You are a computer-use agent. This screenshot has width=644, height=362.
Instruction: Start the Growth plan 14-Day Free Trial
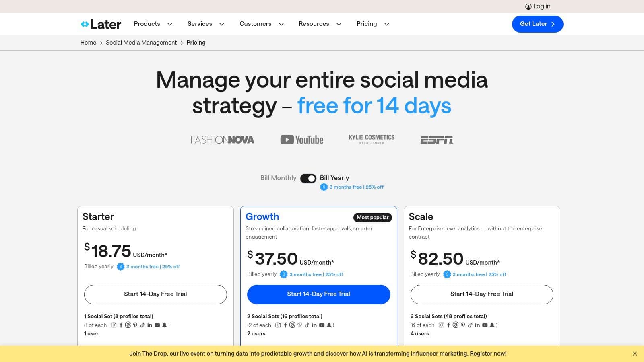(318, 294)
